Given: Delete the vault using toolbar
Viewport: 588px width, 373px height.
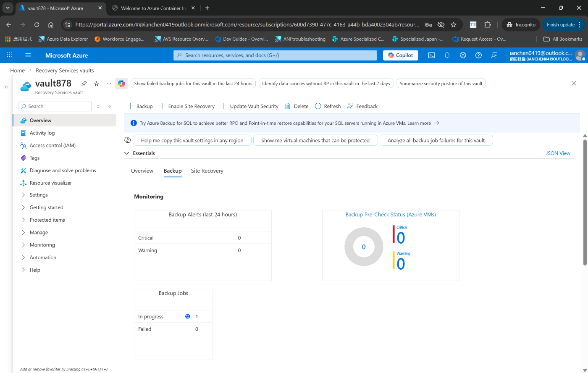Looking at the screenshot, I should click(297, 106).
